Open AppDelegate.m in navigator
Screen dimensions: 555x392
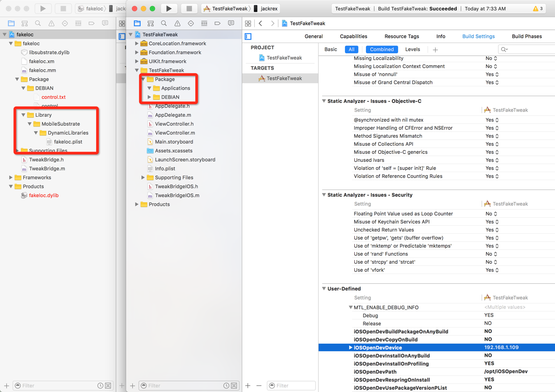click(172, 115)
